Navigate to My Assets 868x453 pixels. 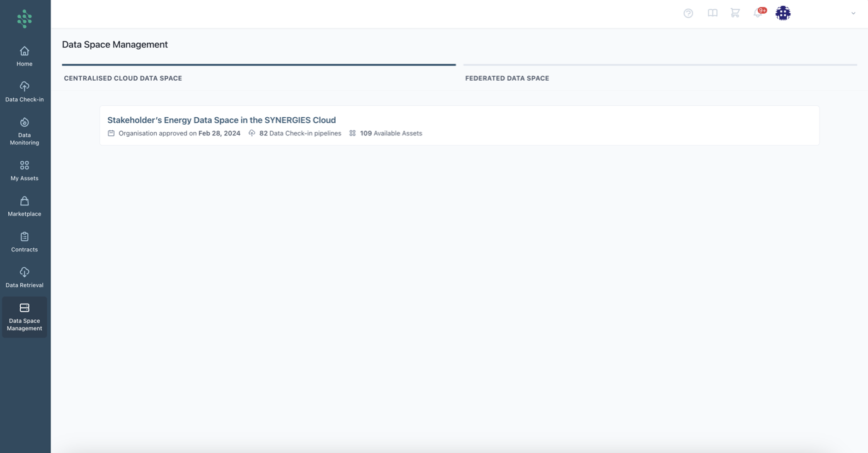[x=25, y=171]
